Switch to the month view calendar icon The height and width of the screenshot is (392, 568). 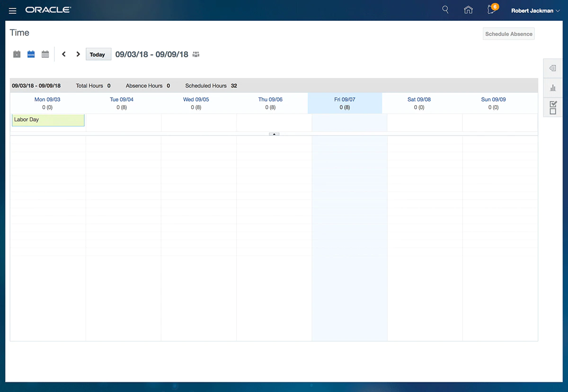tap(45, 54)
